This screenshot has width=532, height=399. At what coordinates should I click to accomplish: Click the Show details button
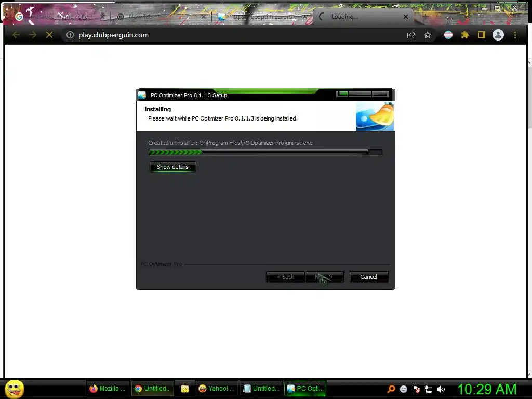(172, 167)
